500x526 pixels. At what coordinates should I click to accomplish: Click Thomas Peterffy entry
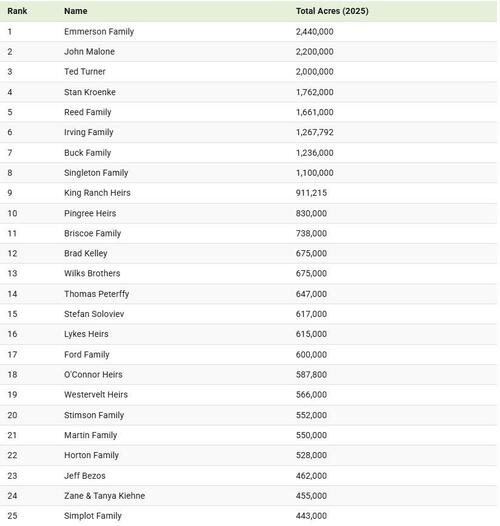(x=97, y=294)
